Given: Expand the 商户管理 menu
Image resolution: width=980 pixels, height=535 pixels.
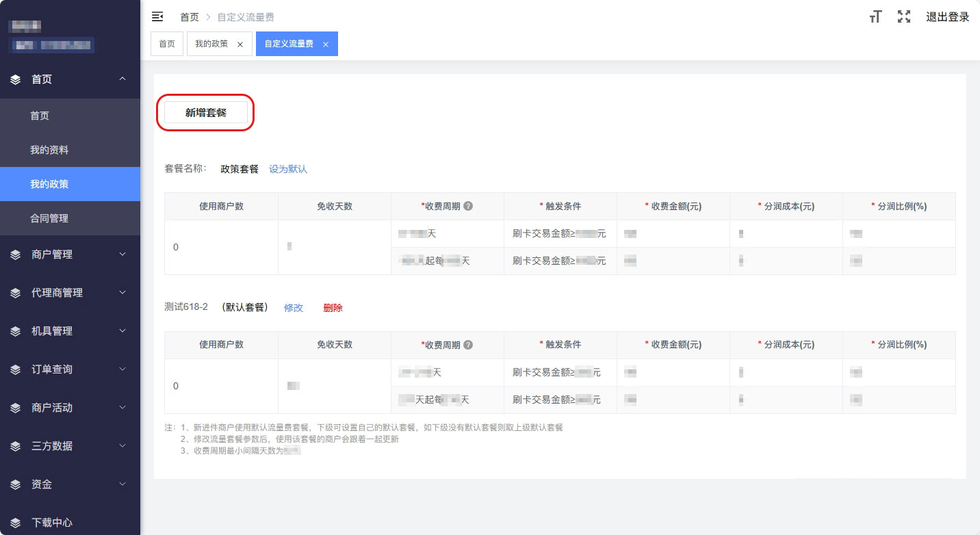Looking at the screenshot, I should 70,255.
